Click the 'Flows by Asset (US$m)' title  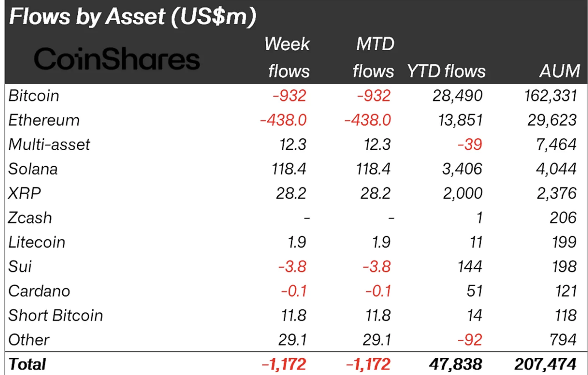click(133, 18)
